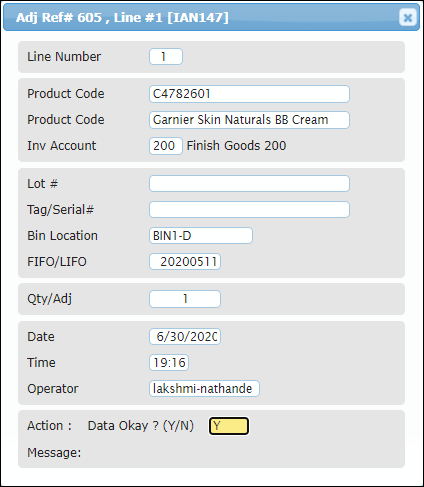Click the Data Okay ? (Y/N) prompt text

[141, 426]
